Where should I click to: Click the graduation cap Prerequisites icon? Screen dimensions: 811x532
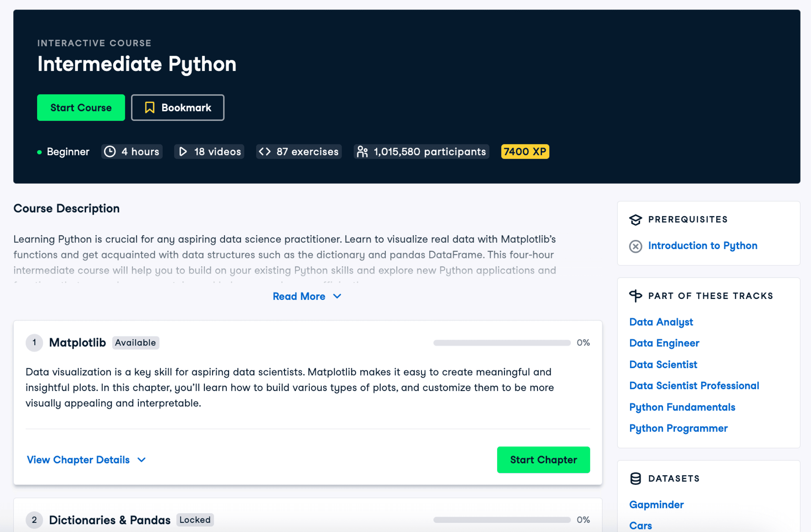pyautogui.click(x=635, y=220)
